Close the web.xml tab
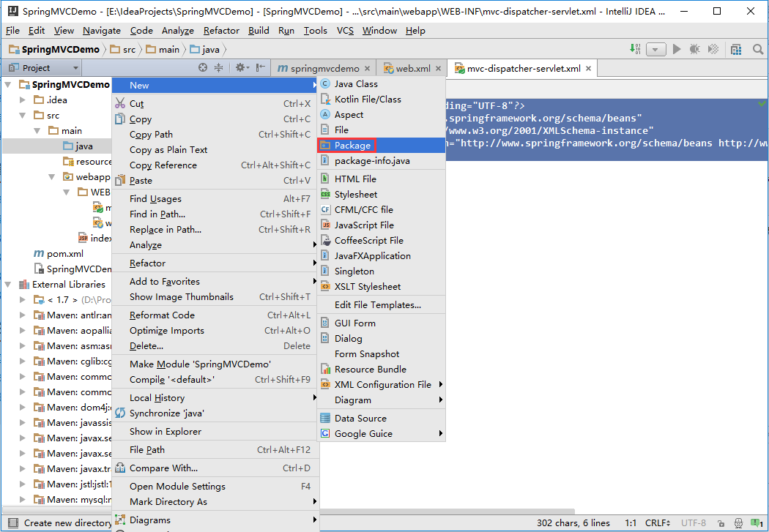 439,69
